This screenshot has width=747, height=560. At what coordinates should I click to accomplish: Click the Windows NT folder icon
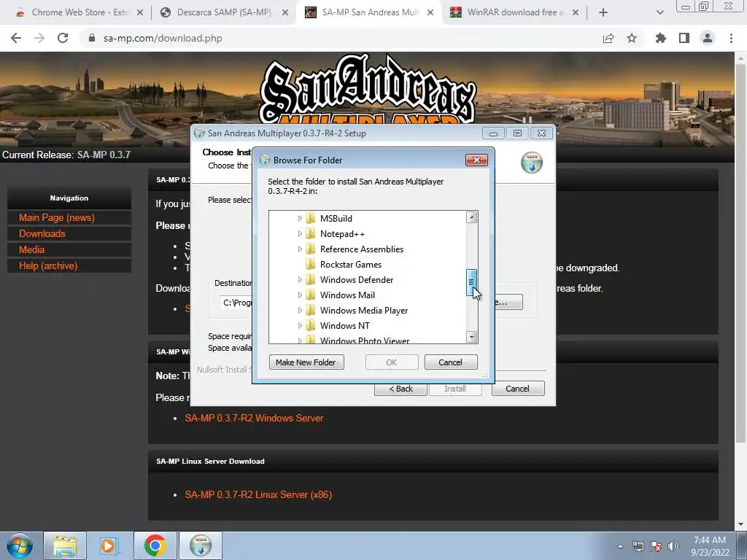[x=311, y=326]
